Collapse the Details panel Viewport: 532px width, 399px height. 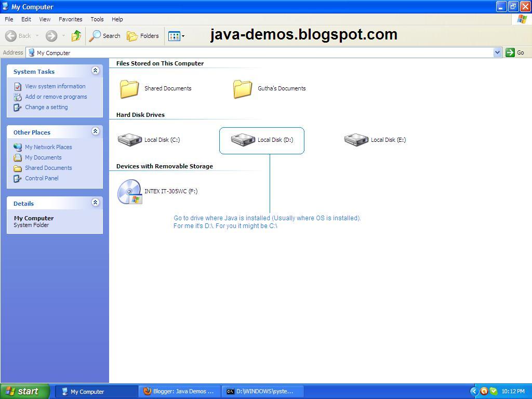[95, 203]
